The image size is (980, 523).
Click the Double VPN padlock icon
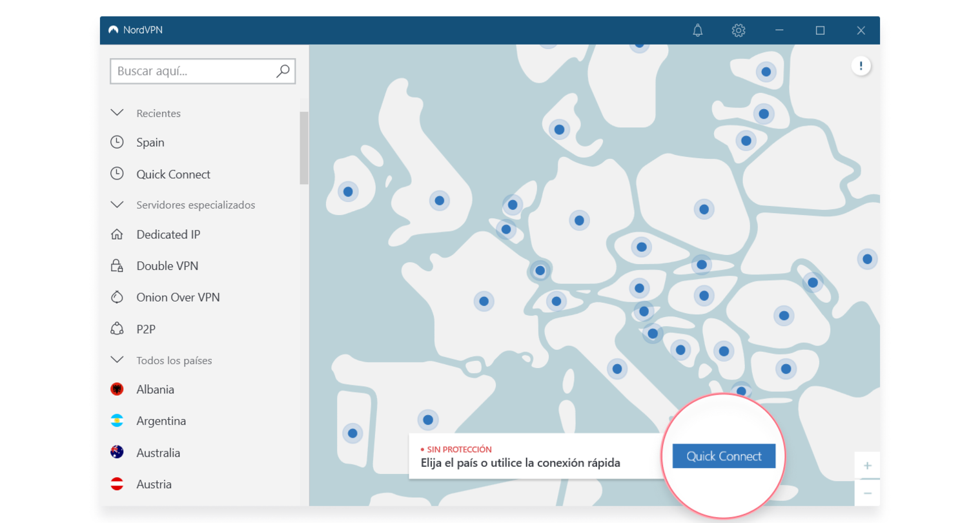117,265
